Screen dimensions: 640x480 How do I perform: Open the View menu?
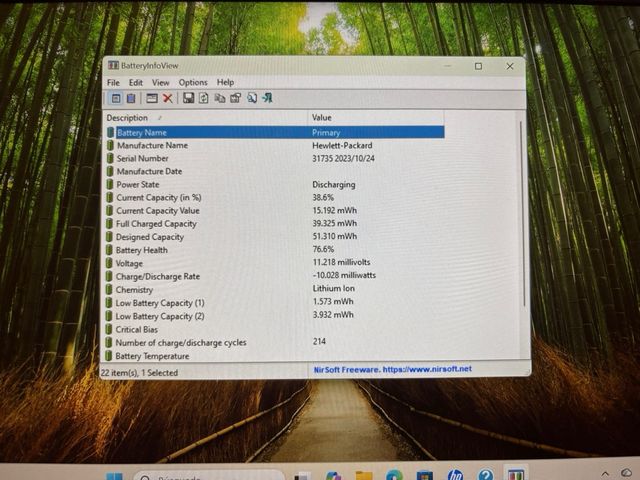[160, 82]
